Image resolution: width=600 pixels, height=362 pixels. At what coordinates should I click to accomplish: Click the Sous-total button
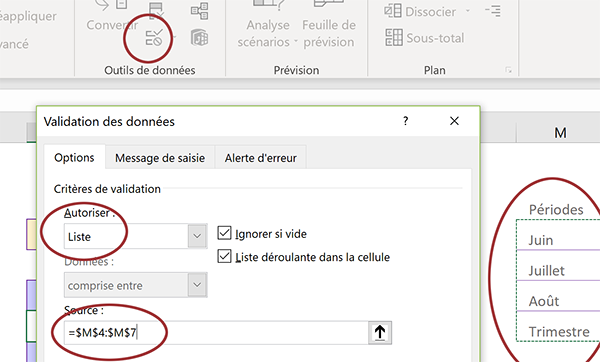coord(425,38)
